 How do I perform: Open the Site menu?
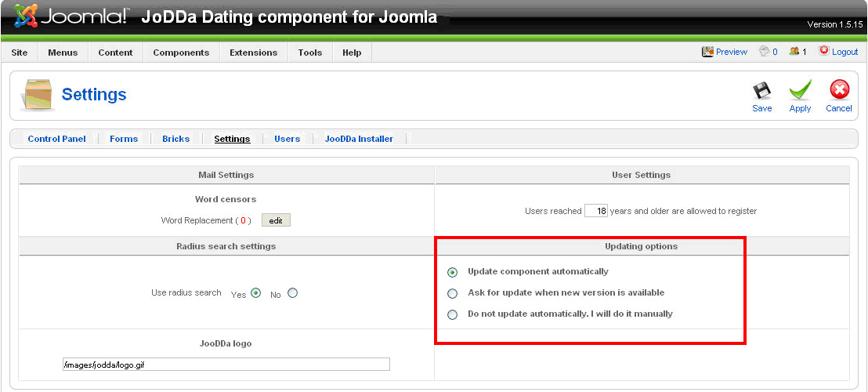(20, 53)
